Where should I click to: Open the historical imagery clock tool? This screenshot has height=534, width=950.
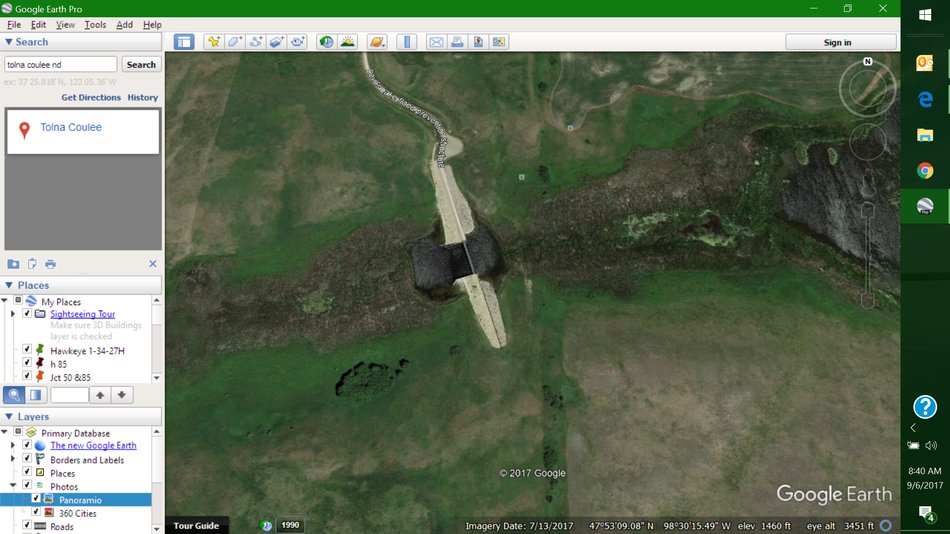tap(326, 42)
